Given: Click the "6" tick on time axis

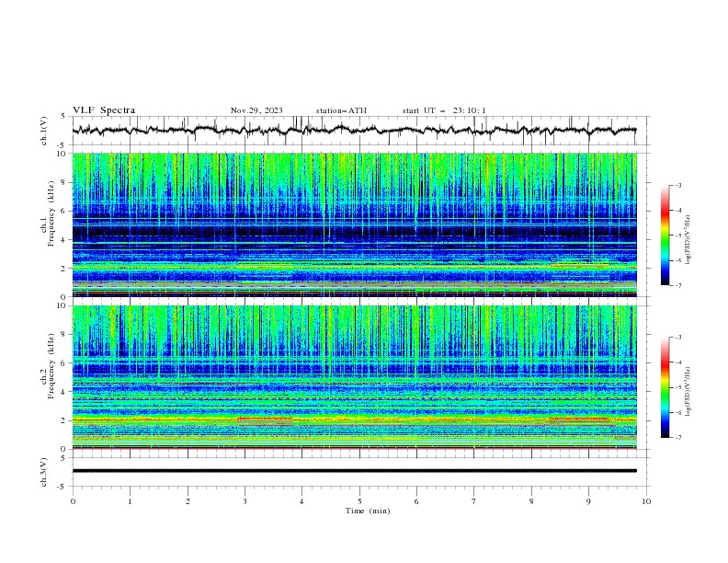Looking at the screenshot, I should pyautogui.click(x=416, y=501).
